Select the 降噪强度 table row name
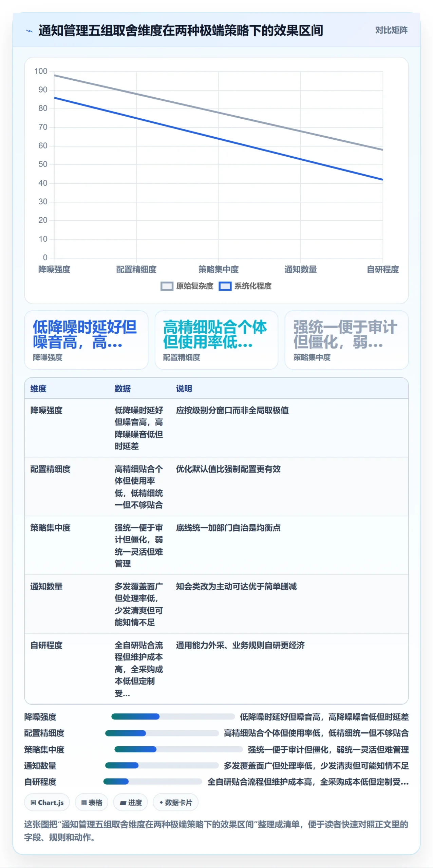 46,410
